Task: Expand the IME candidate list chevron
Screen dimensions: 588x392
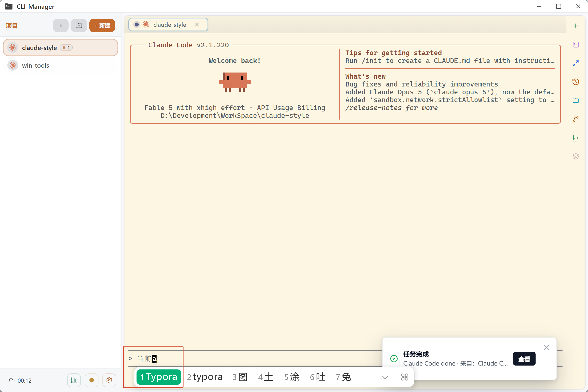Action: click(385, 377)
